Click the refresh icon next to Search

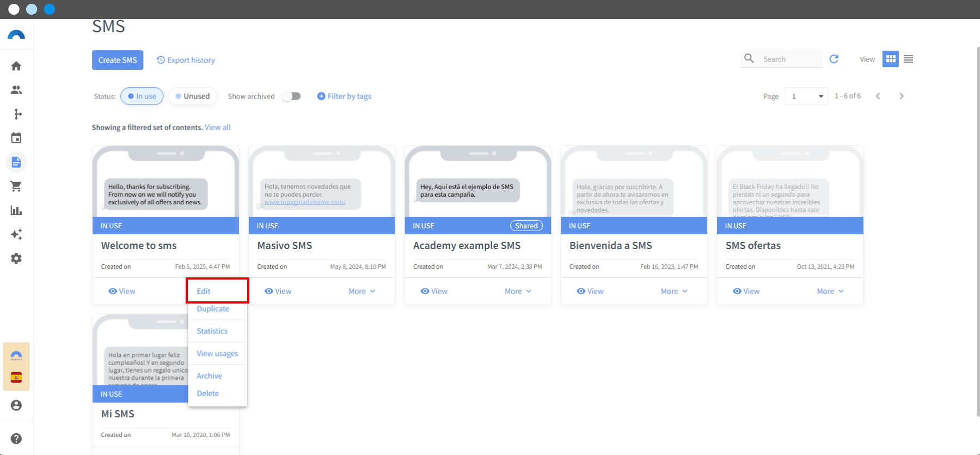pyautogui.click(x=834, y=59)
